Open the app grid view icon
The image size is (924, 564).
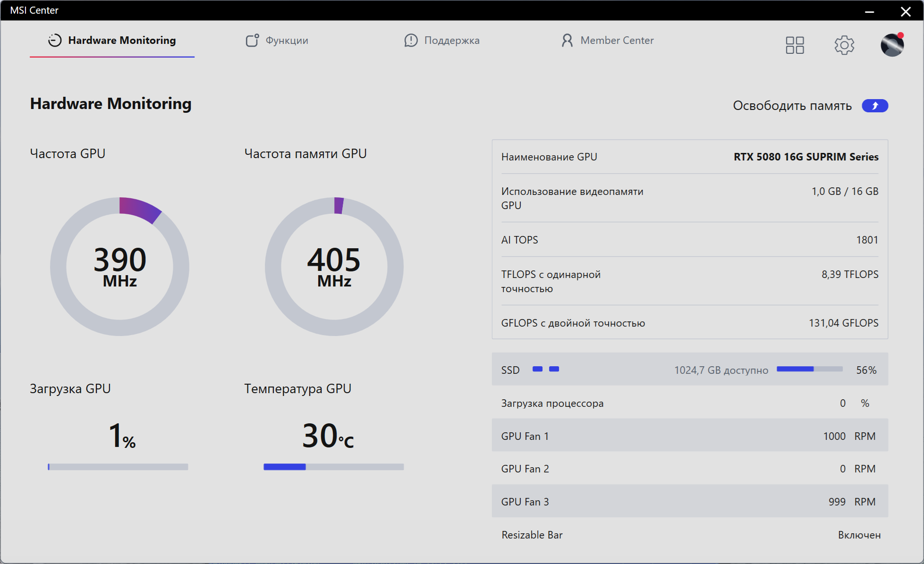click(x=795, y=45)
